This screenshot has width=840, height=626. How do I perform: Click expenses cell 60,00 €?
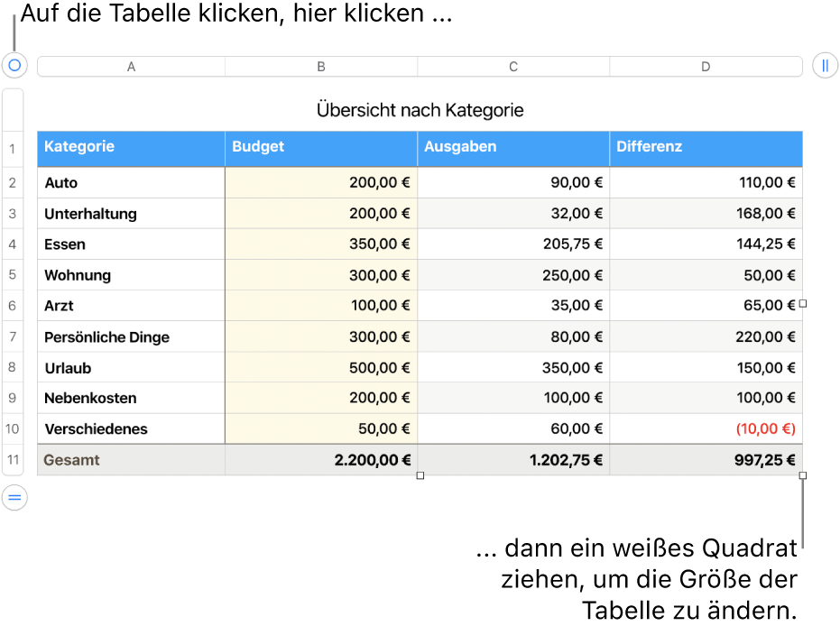[513, 428]
